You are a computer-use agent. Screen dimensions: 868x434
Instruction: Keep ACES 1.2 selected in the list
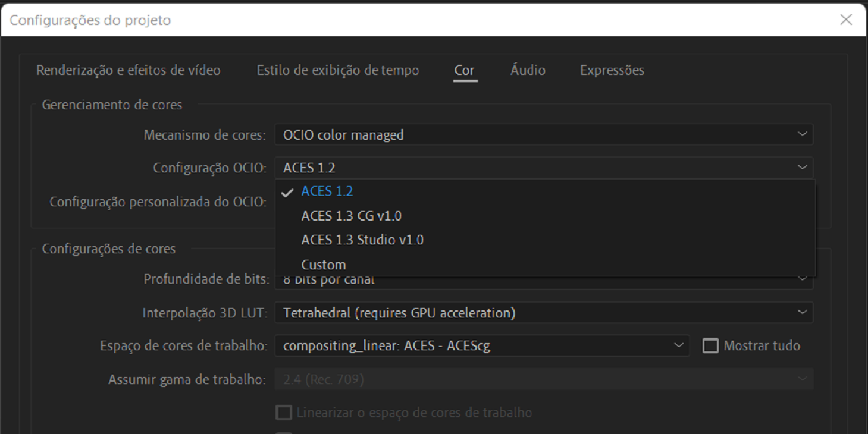(x=327, y=191)
